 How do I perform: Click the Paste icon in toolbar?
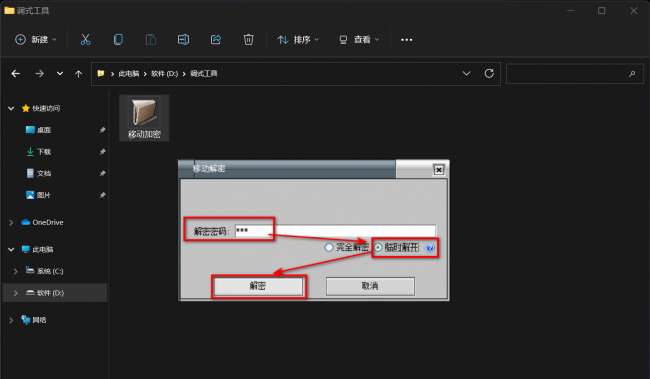click(151, 40)
